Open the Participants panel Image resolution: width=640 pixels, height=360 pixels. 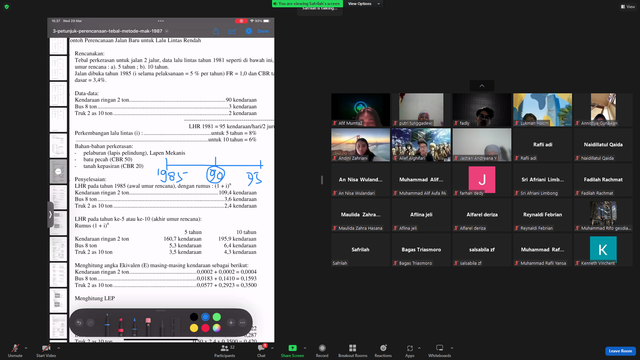[225, 350]
